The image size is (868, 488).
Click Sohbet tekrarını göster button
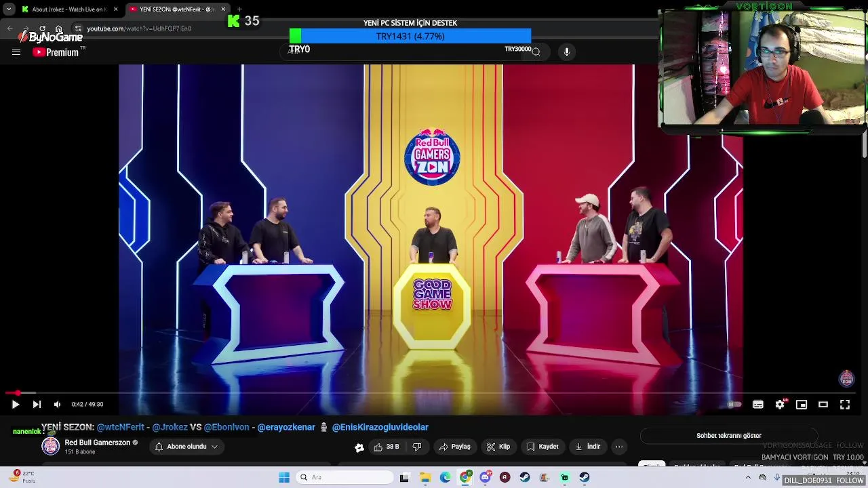click(729, 436)
